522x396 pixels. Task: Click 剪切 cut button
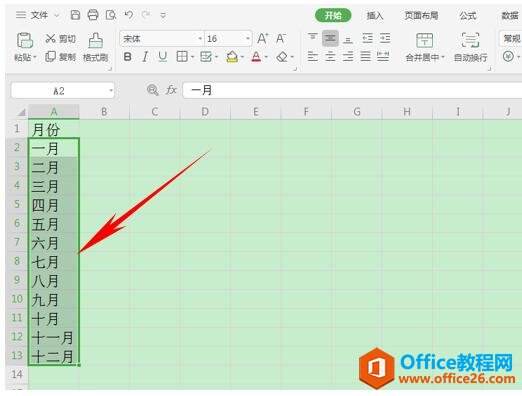(60, 39)
